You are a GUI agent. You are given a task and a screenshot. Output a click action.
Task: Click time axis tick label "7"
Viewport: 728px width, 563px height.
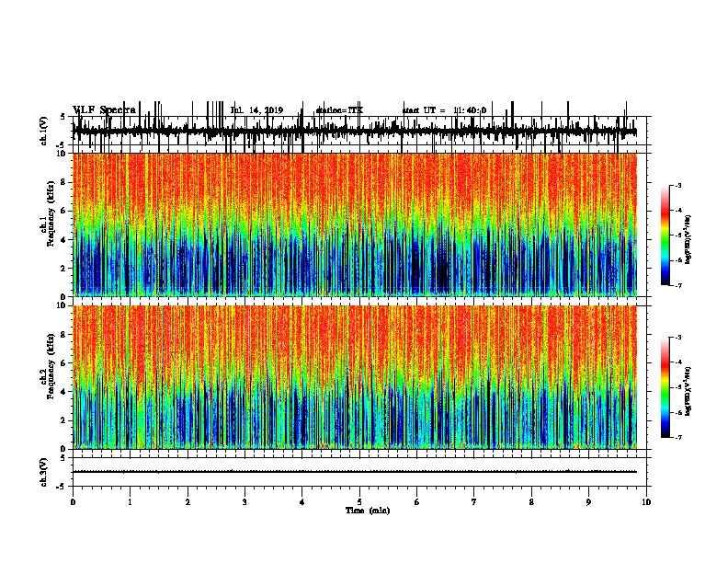474,502
